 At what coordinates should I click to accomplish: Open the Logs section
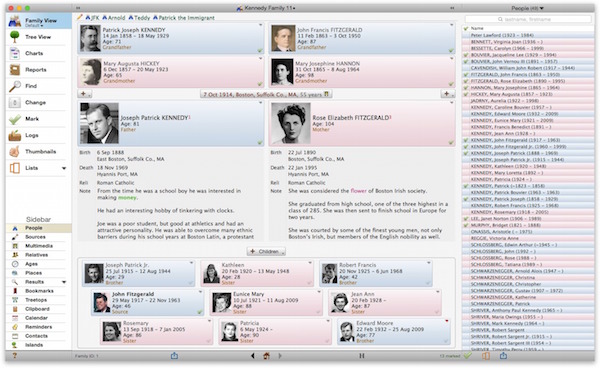click(31, 135)
